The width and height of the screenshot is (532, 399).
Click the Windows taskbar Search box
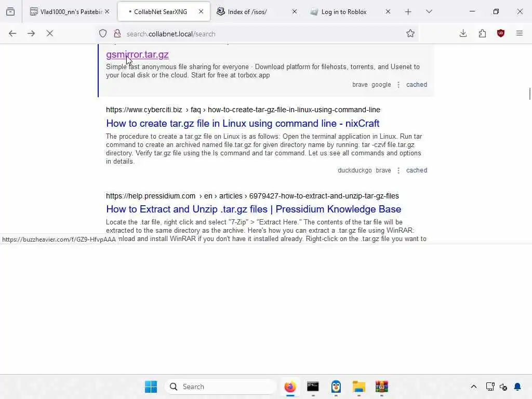tap(221, 387)
